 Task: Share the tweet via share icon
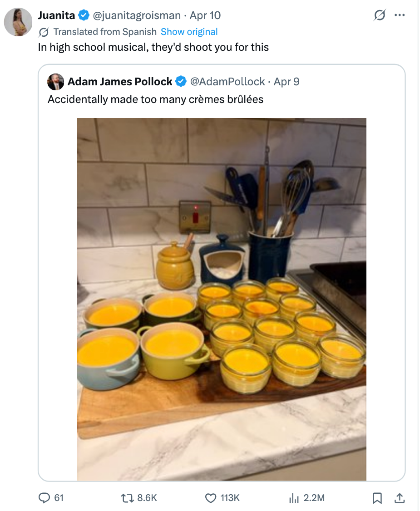(x=400, y=498)
